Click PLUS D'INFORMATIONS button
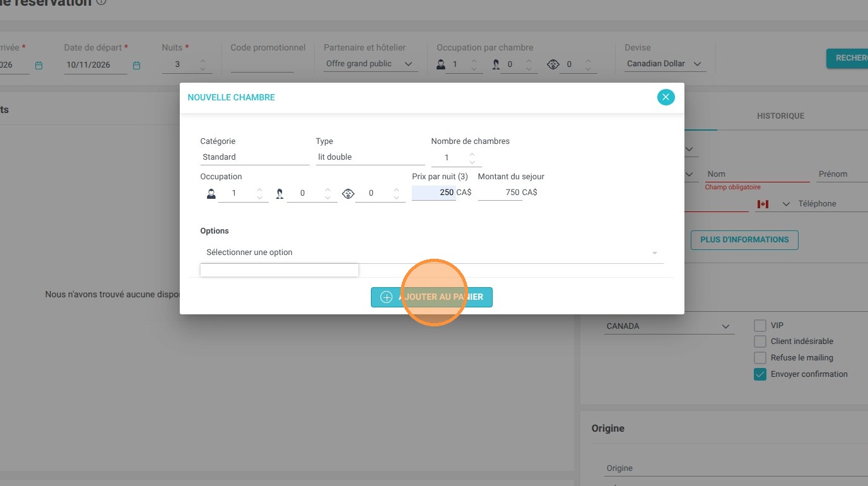Screen dimensions: 868x486 [x=744, y=240]
